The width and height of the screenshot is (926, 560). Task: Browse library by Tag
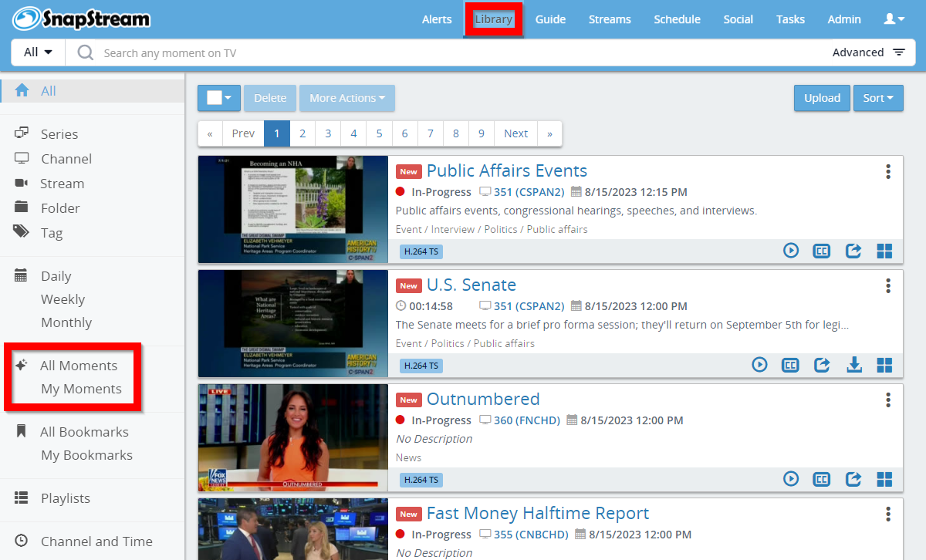point(52,233)
